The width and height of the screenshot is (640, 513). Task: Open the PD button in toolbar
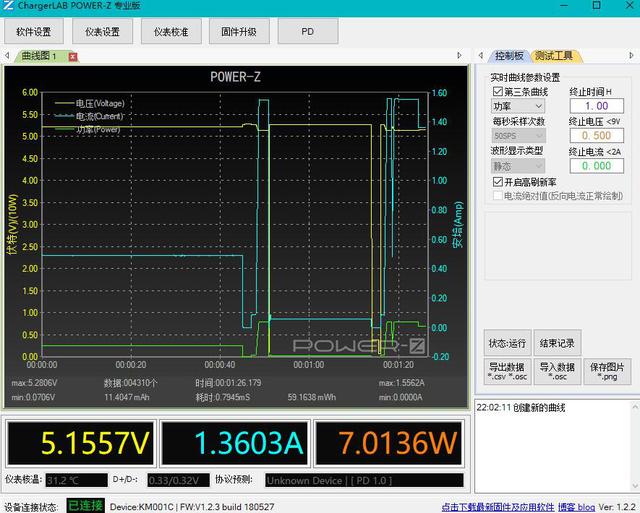click(308, 31)
